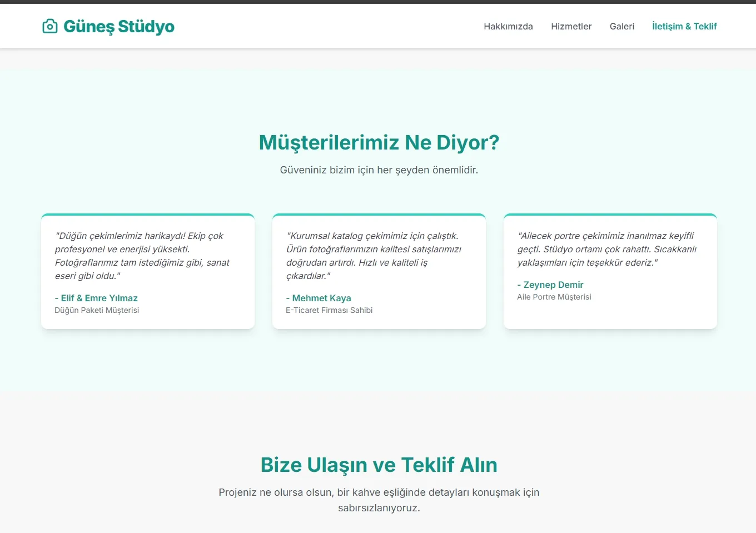Click the name Zeynep Demir
756x533 pixels.
(550, 285)
